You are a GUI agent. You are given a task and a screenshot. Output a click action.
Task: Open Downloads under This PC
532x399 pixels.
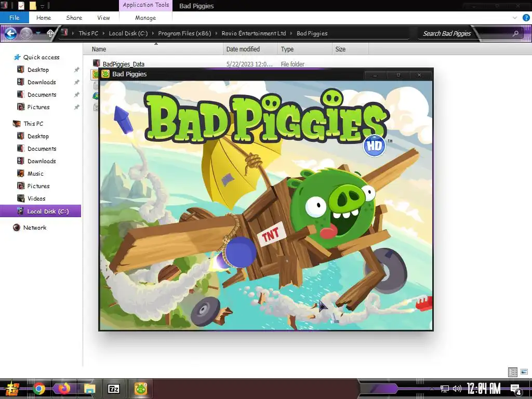pos(42,161)
